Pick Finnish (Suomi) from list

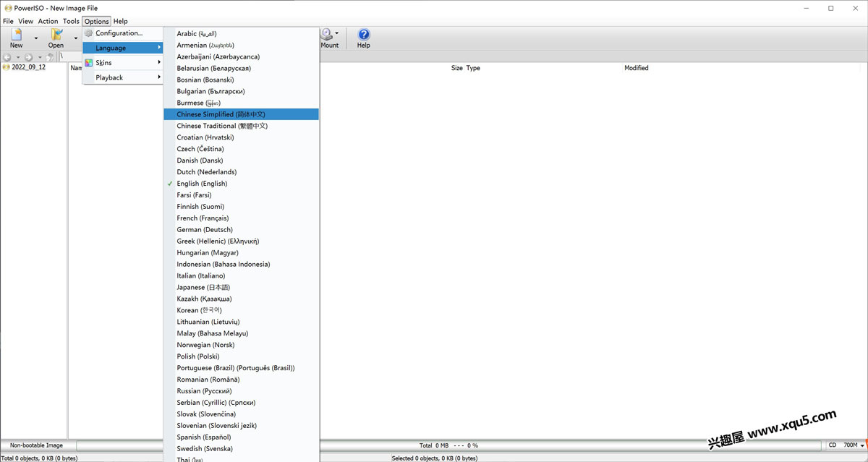(x=242, y=207)
